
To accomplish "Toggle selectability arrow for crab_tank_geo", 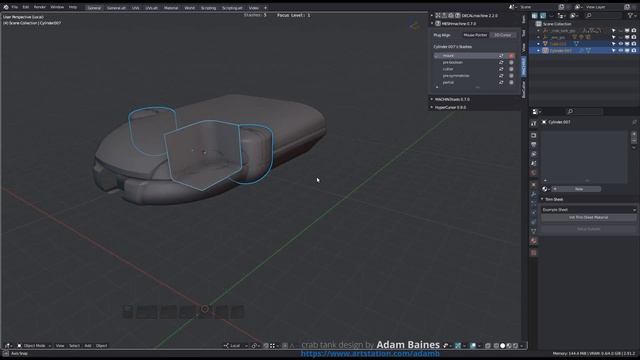I will coord(613,31).
